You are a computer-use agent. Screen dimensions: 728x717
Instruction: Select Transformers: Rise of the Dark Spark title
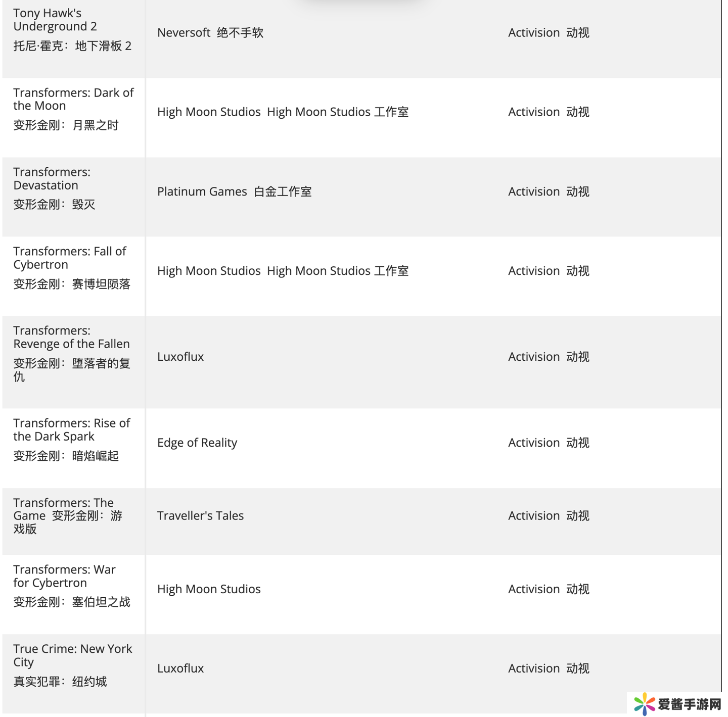point(71,429)
